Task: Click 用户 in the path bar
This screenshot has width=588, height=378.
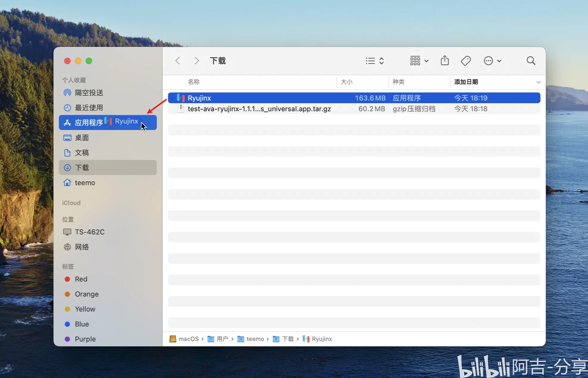Action: point(218,339)
